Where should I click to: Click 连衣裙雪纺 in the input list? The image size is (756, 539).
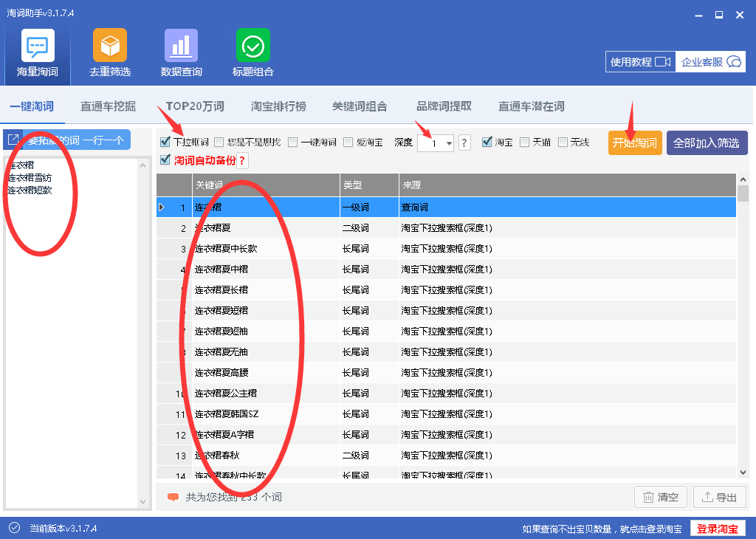[x=30, y=178]
